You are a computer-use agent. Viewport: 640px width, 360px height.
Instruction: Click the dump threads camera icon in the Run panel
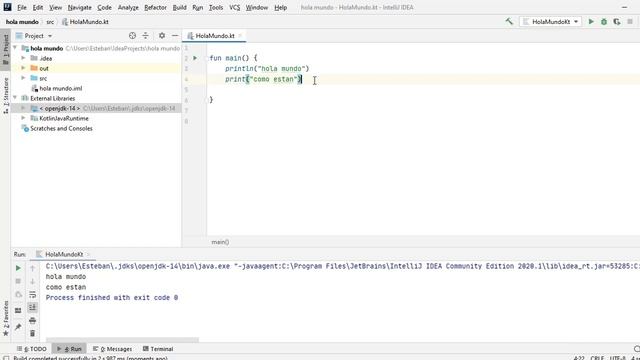point(18,294)
